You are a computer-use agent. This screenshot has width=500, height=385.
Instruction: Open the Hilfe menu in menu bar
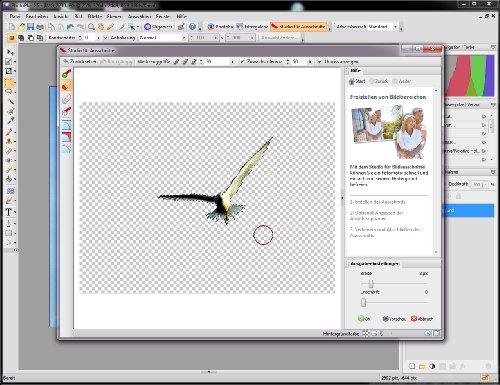point(181,16)
